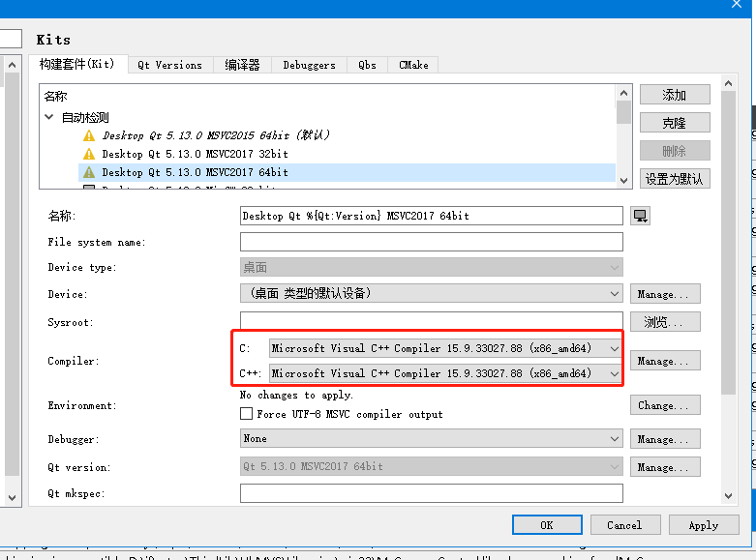The height and width of the screenshot is (560, 756).
Task: Open the C++ compiler dropdown
Action: [x=445, y=373]
